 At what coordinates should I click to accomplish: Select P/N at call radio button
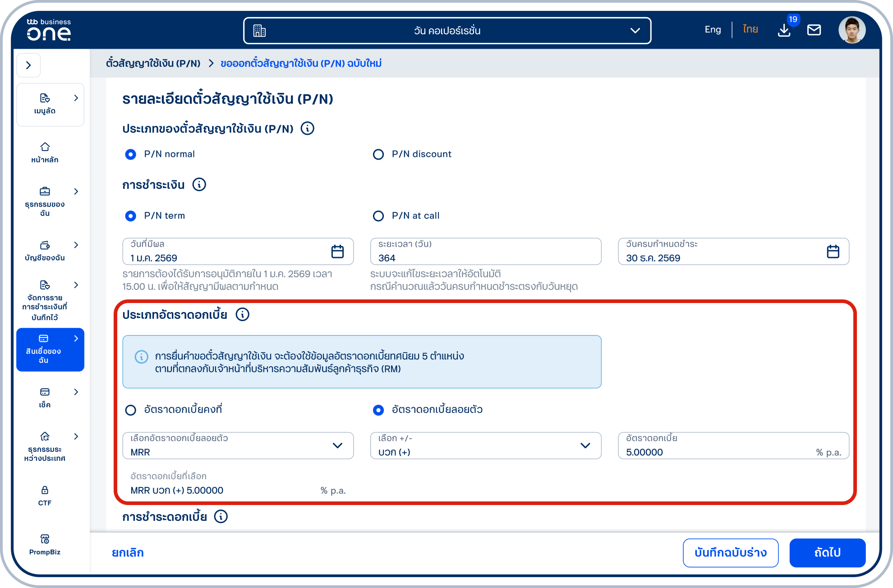coord(378,216)
